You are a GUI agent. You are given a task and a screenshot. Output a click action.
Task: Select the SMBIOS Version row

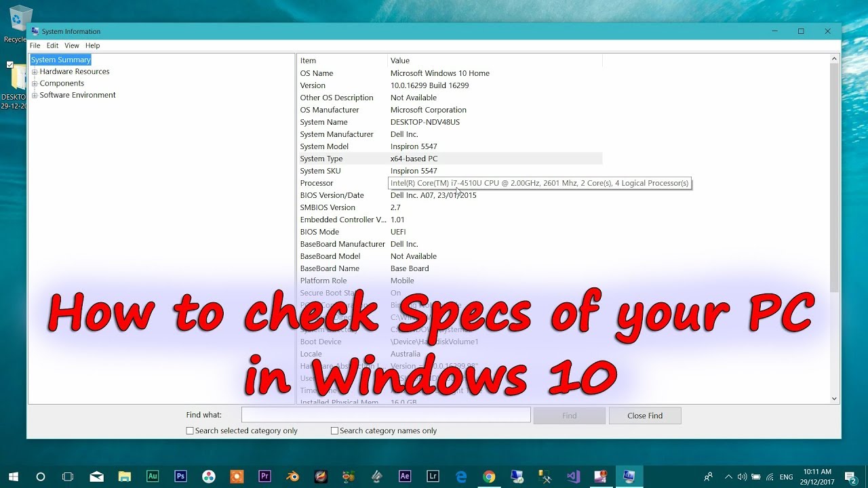point(450,207)
